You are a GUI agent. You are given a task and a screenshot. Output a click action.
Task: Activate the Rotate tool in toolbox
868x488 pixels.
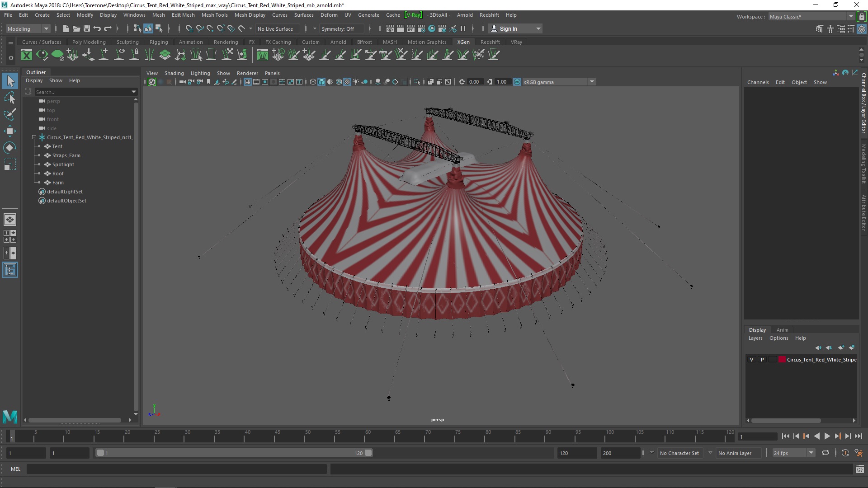(x=10, y=148)
